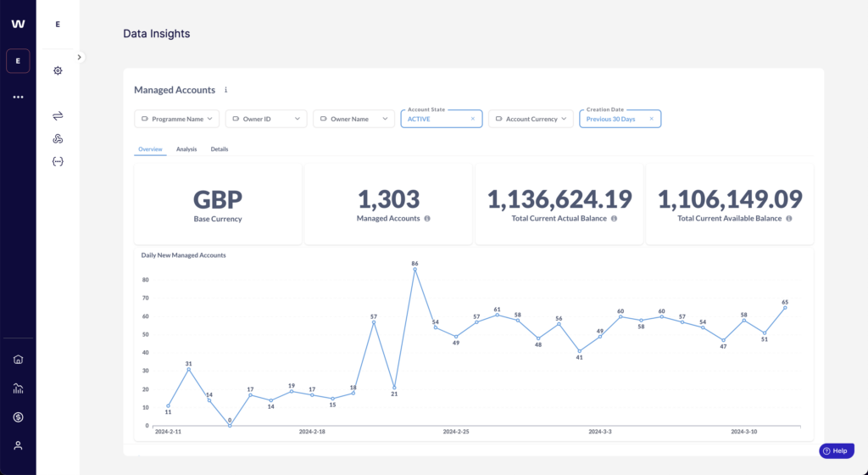
Task: Click info icon beside Managed Accounts heading
Action: pyautogui.click(x=225, y=90)
